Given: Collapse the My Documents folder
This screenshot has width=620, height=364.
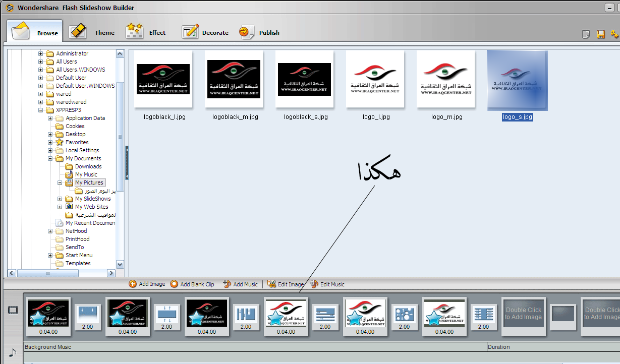Looking at the screenshot, I should coord(50,158).
